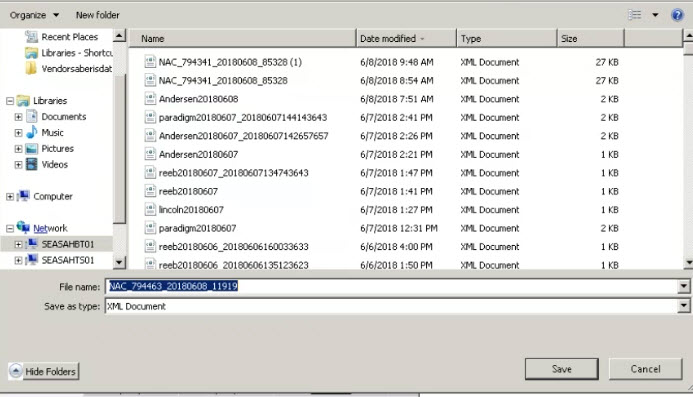Expand the Computer tree node
The image size is (693, 397).
coord(10,196)
